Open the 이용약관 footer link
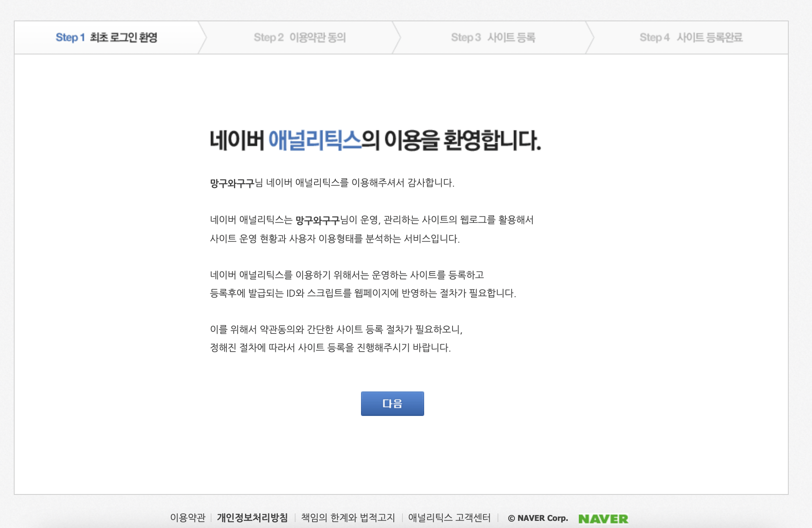812x528 pixels. coord(188,518)
